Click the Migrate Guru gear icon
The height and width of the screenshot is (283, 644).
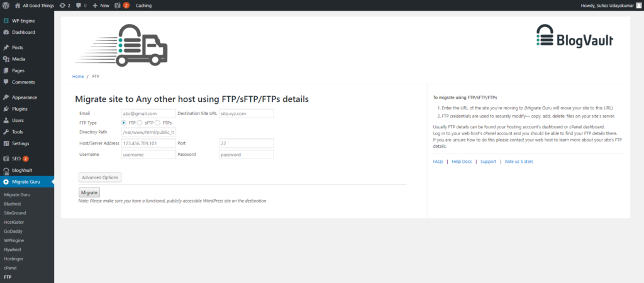point(6,182)
